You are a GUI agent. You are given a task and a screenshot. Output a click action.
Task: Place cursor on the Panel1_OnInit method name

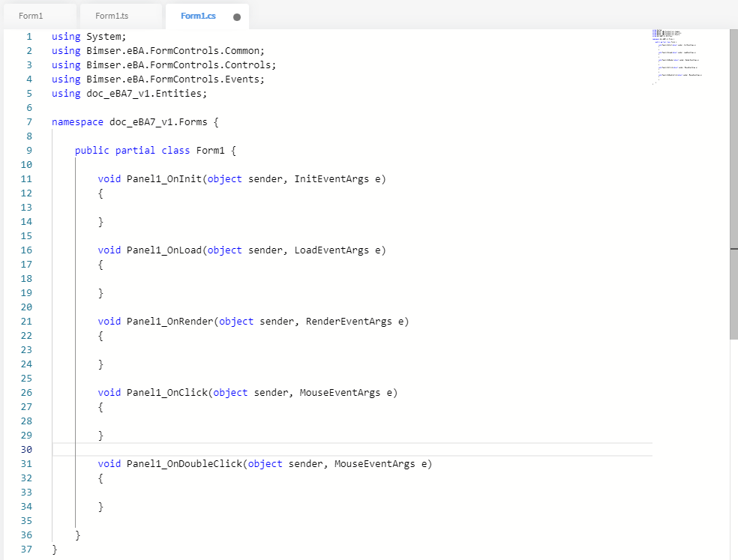[164, 178]
